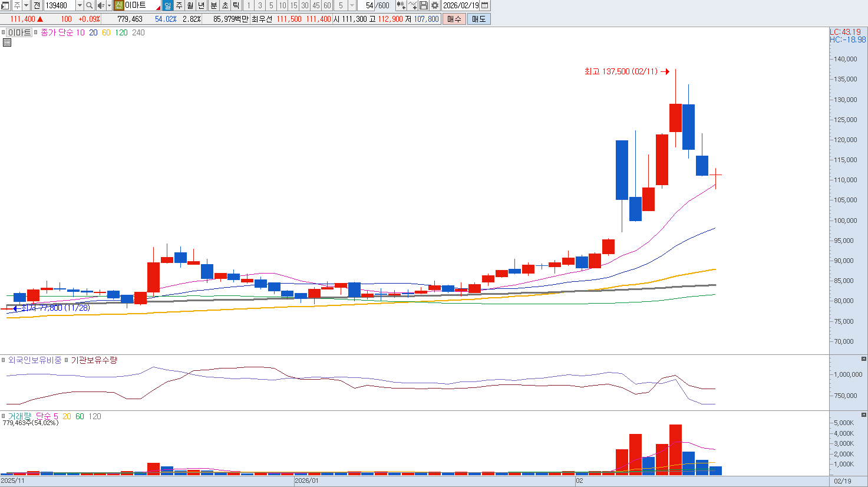Click the 매도 sell button
Viewport: 868px width, 487px height.
tap(478, 19)
